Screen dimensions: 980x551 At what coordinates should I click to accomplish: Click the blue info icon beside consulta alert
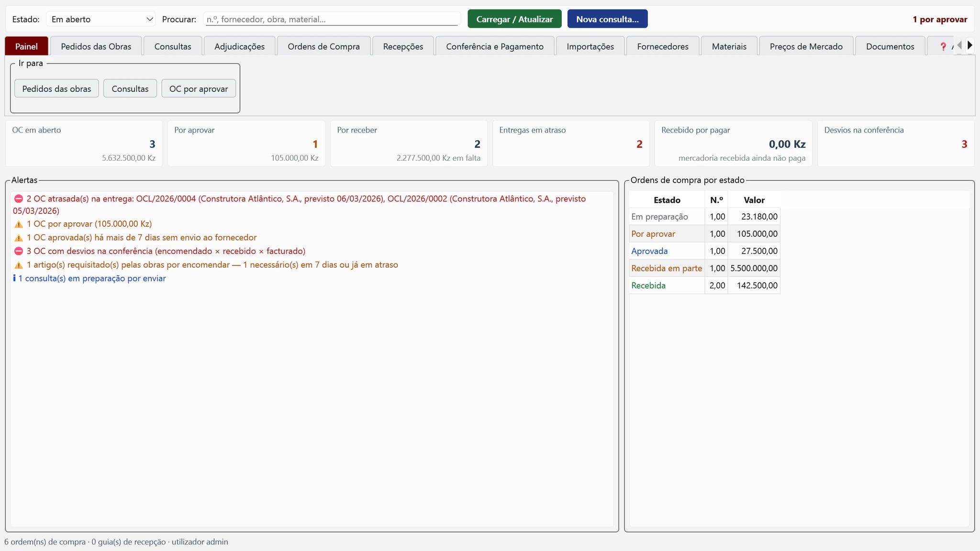pos(14,278)
